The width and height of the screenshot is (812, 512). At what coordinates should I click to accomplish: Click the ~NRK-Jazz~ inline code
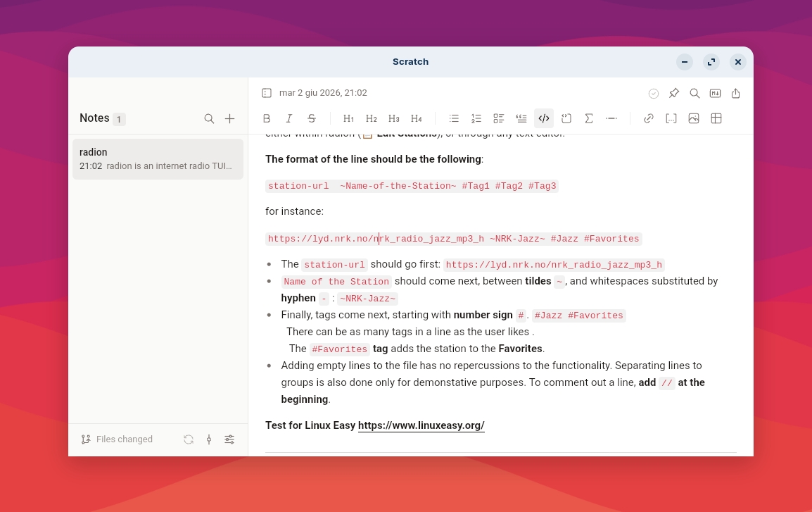click(x=368, y=299)
